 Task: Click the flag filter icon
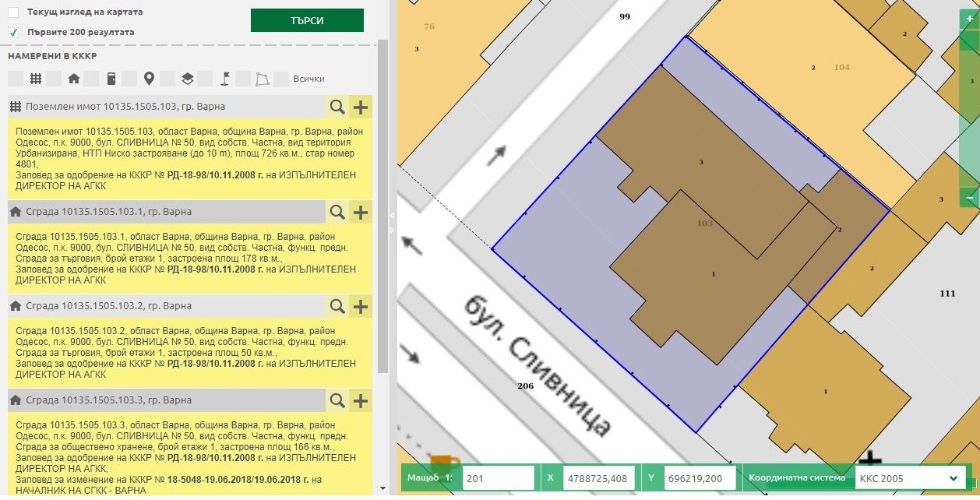[x=224, y=79]
